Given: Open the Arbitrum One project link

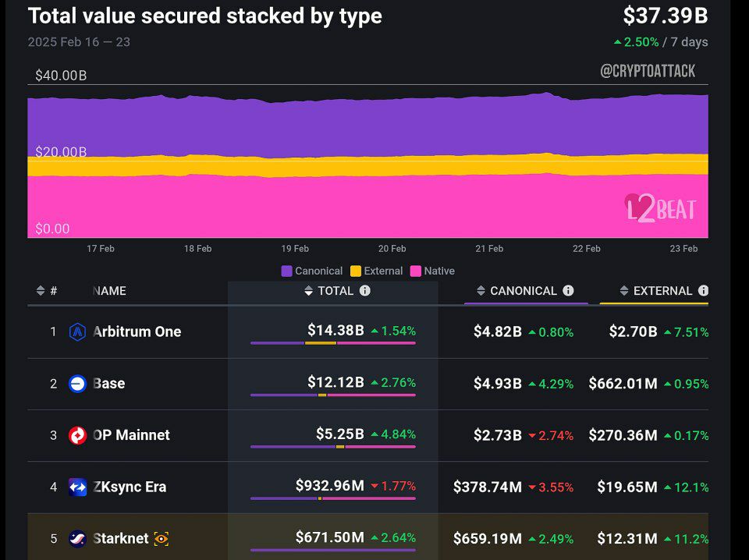Looking at the screenshot, I should click(x=137, y=331).
